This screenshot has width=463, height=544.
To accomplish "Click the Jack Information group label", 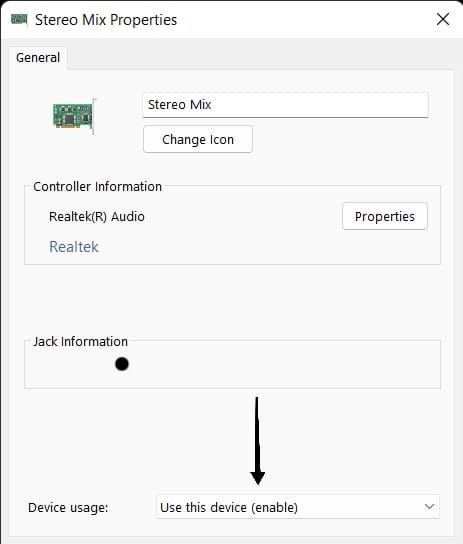I will (x=80, y=342).
